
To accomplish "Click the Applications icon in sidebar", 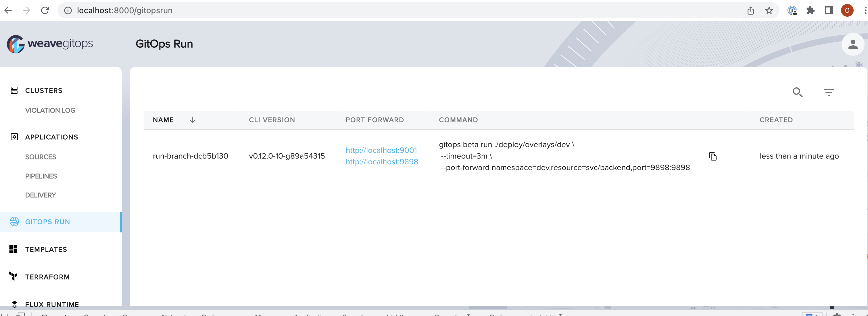I will click(14, 137).
